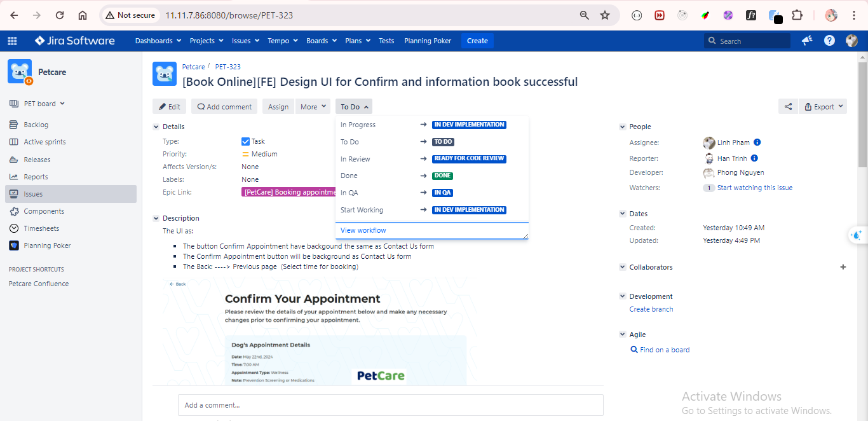Open the Tempo dropdown menu
Image resolution: width=868 pixels, height=421 pixels.
pos(283,41)
